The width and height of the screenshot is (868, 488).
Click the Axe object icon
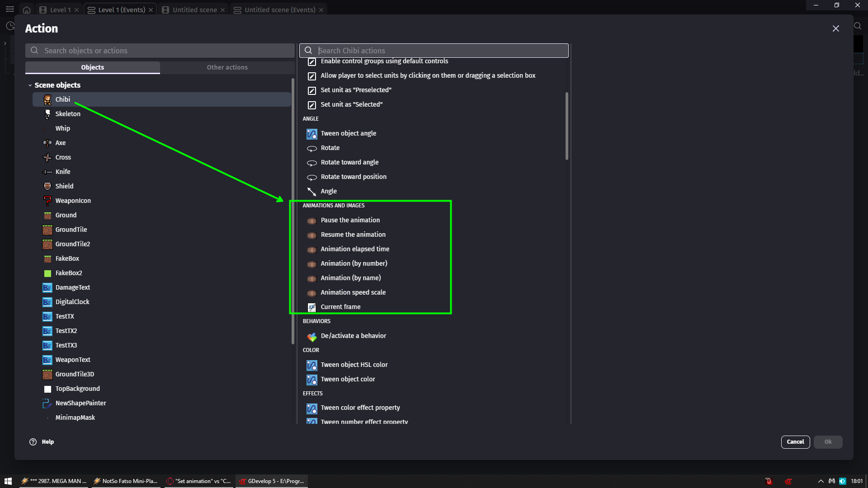click(x=47, y=143)
